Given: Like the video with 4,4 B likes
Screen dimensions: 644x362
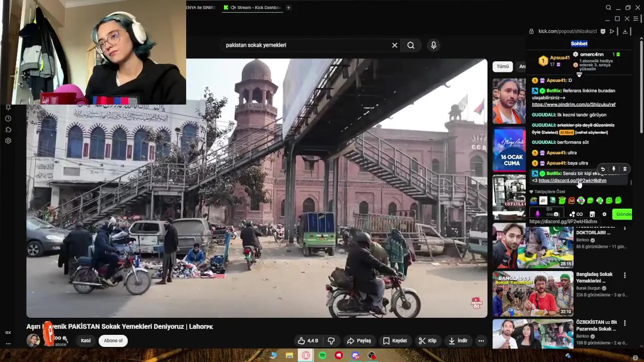Looking at the screenshot, I should click(308, 341).
